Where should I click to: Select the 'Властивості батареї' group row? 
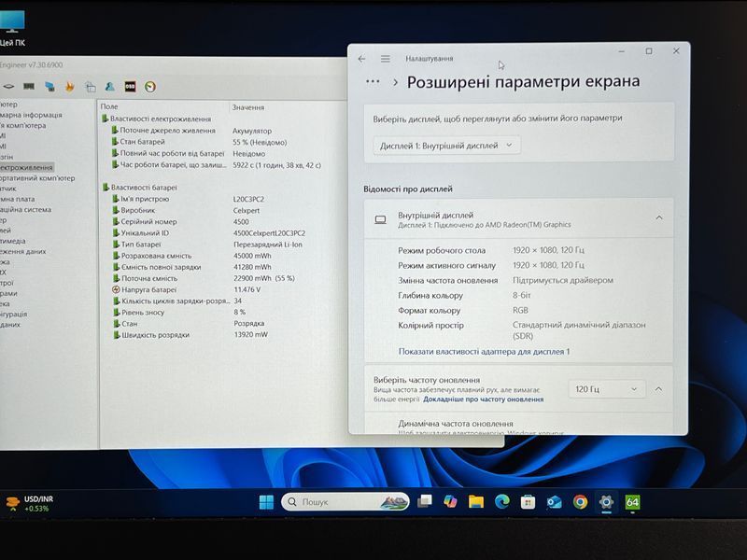139,188
